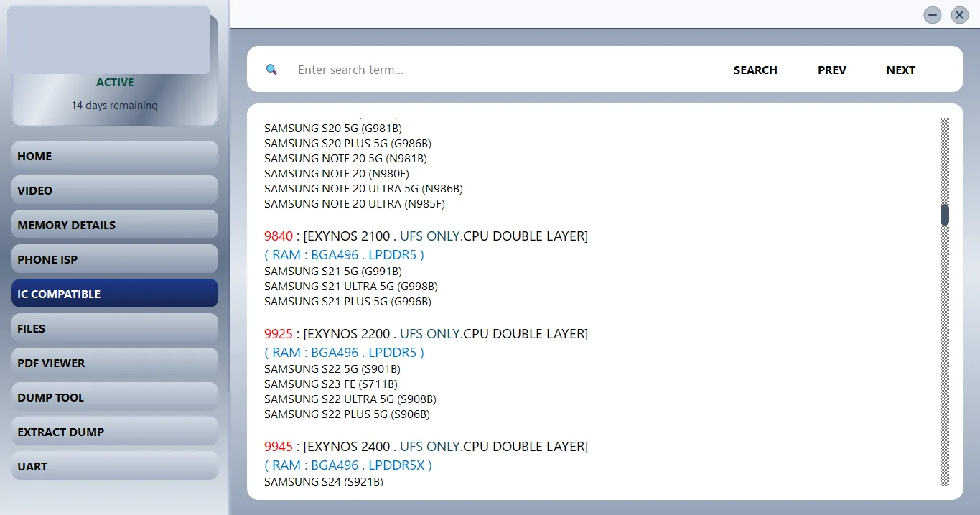Close the application window
The height and width of the screenshot is (515, 980).
click(x=960, y=14)
